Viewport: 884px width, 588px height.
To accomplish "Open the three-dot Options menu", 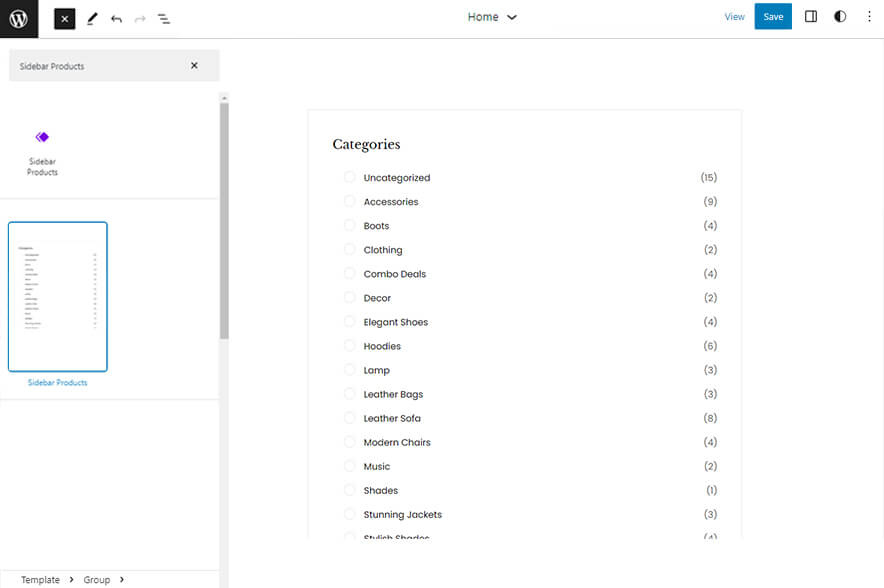I will pyautogui.click(x=868, y=17).
